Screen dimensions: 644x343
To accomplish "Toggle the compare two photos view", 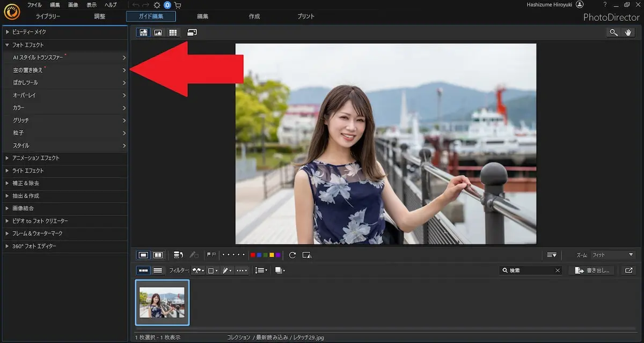I will pos(158,255).
